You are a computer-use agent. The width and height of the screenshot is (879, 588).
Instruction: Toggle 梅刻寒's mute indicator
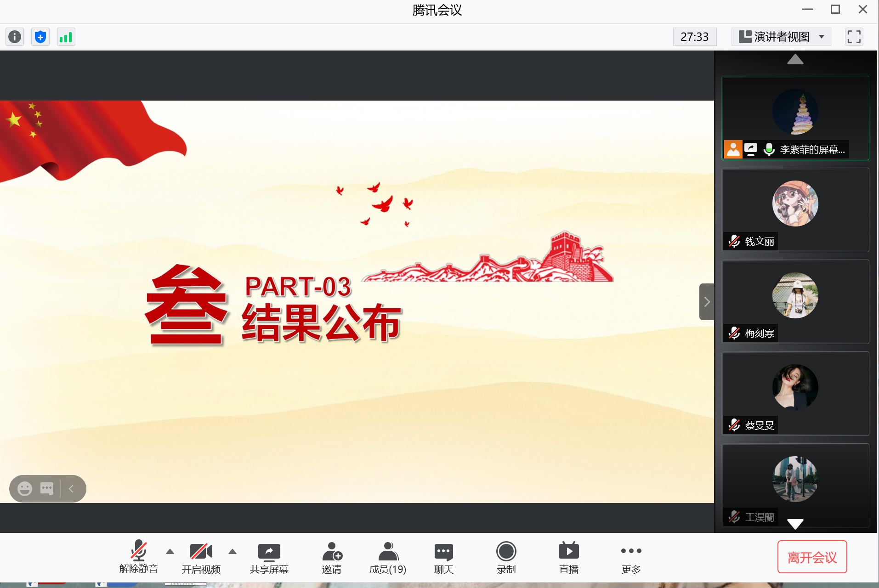(x=734, y=334)
